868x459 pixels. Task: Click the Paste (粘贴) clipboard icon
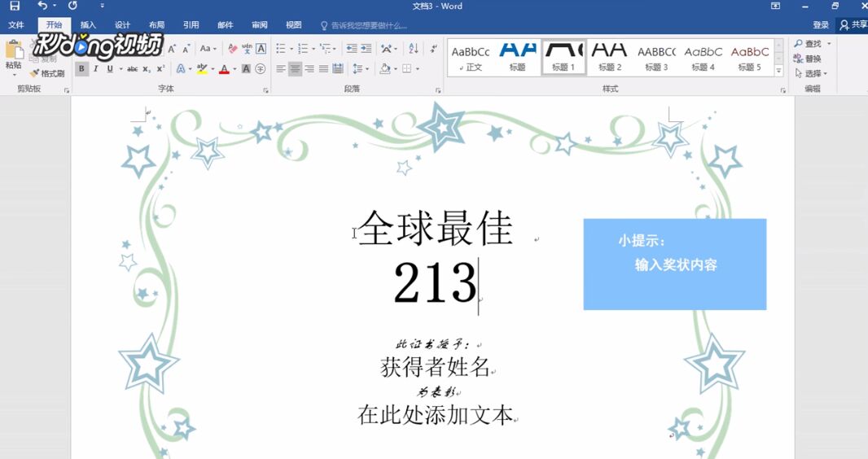point(14,50)
